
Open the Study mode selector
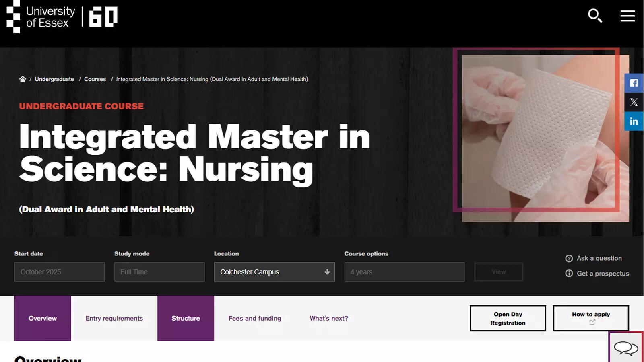(159, 272)
